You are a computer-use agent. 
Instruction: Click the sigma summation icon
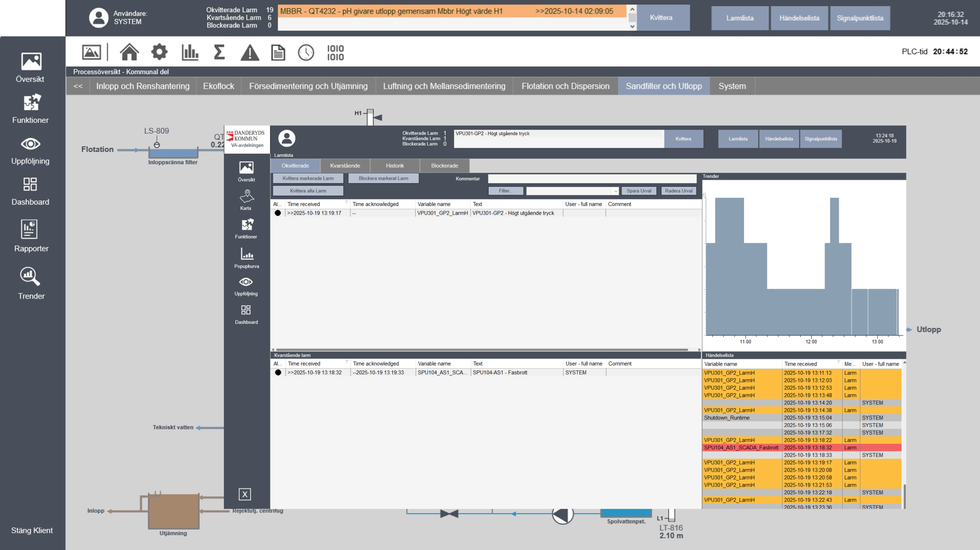coord(219,52)
